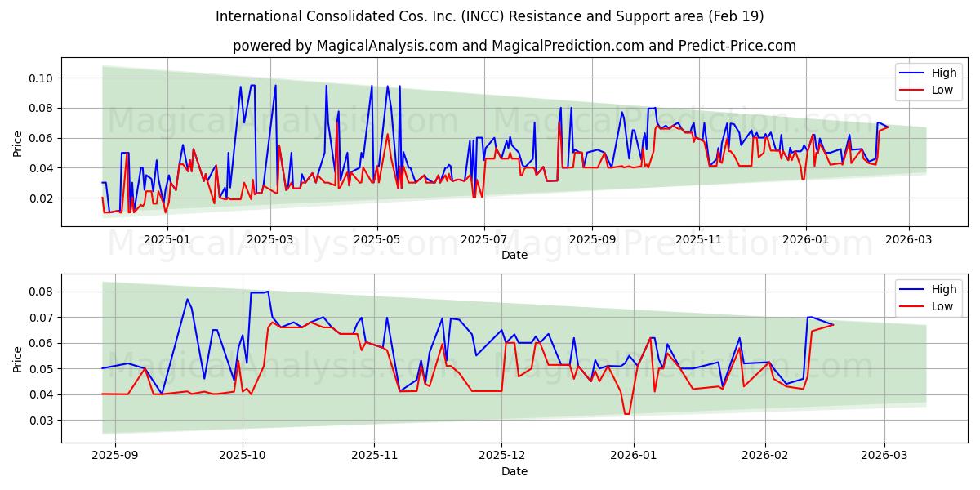980x490 pixels.
Task: Click the 2026-01 tick on top chart
Action: pos(806,239)
